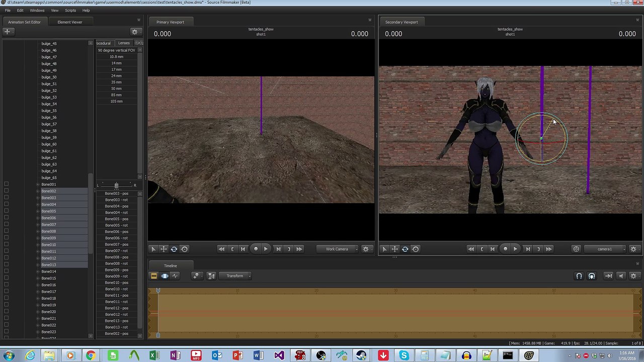Select the primary viewport screen manipulator tool
This screenshot has width=644, height=362.
tap(184, 249)
